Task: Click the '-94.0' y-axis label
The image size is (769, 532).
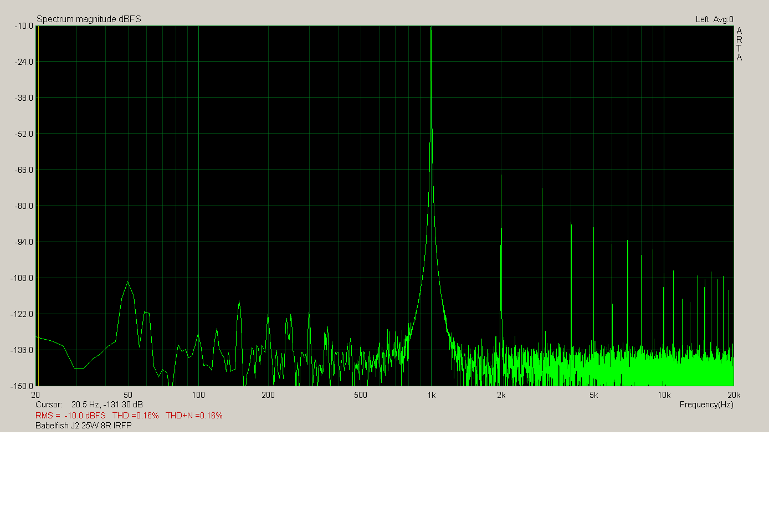Action: tap(24, 242)
